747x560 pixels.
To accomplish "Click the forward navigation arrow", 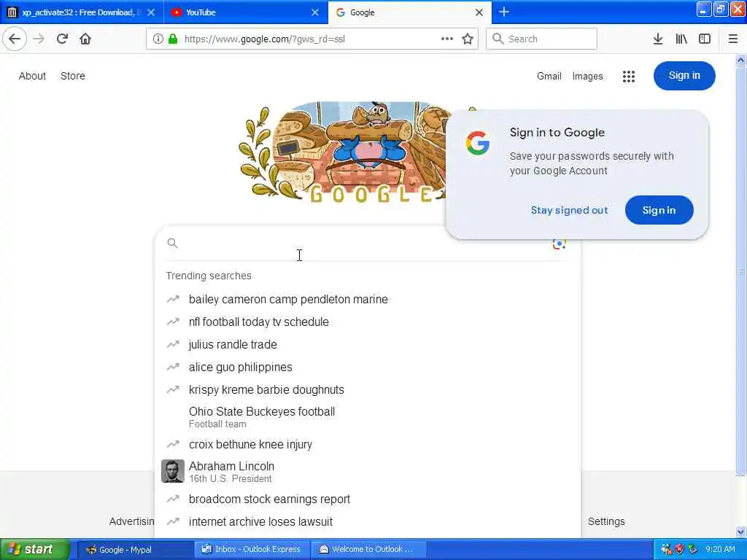I will tap(39, 39).
